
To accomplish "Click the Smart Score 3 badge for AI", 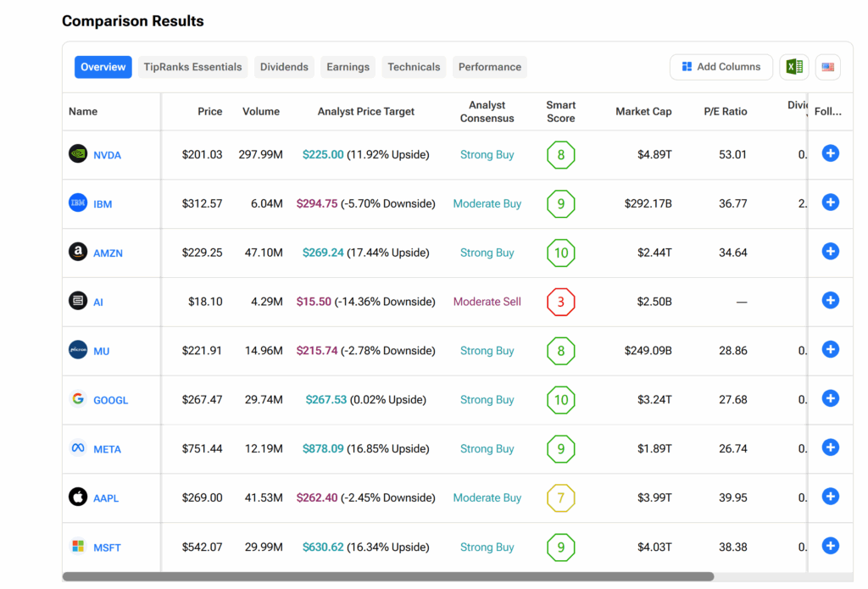I will click(560, 302).
